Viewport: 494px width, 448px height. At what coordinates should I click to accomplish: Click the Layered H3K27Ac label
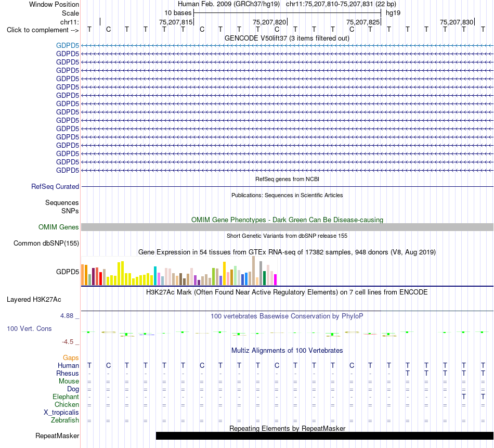(34, 299)
